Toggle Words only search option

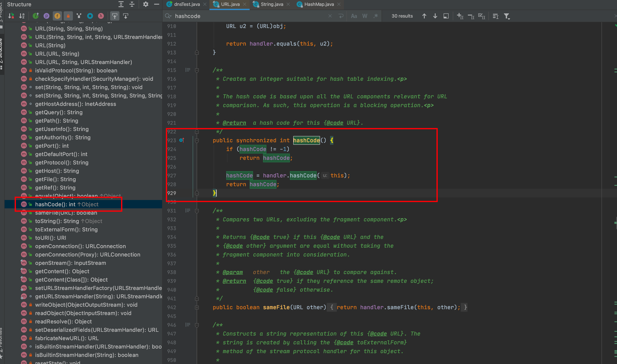coord(365,16)
